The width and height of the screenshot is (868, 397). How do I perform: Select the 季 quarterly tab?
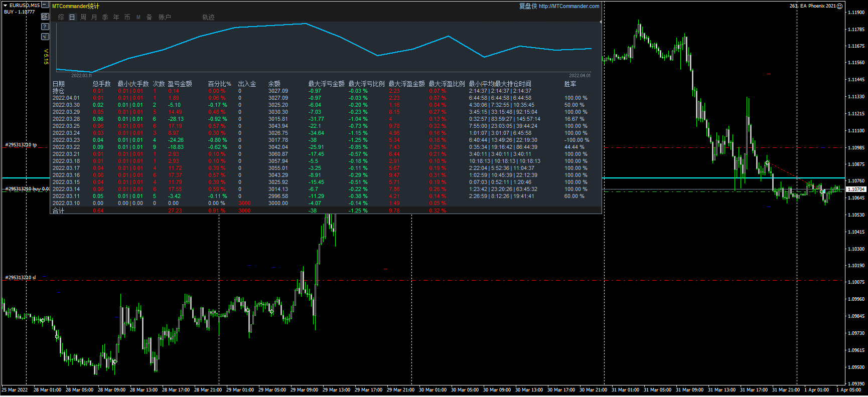tap(105, 17)
